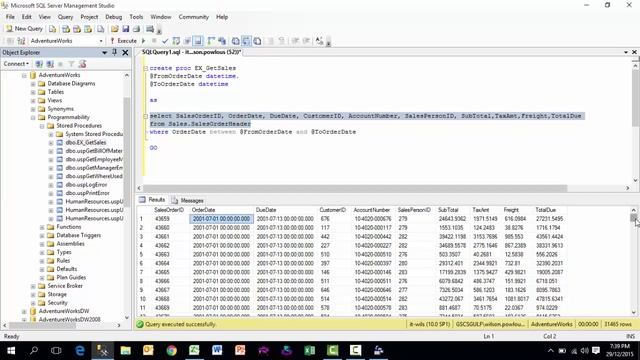Expand the Views folder
Viewport: 640px width, 360px height.
pyautogui.click(x=33, y=100)
